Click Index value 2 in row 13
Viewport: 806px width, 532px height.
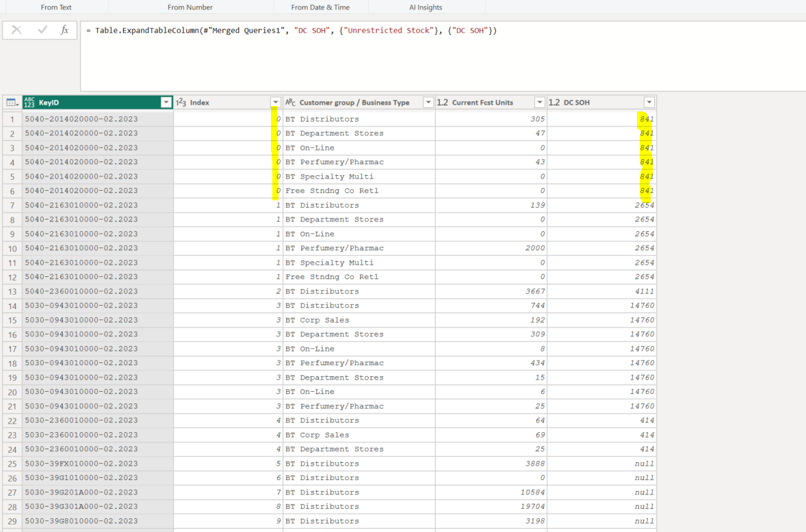(228, 292)
